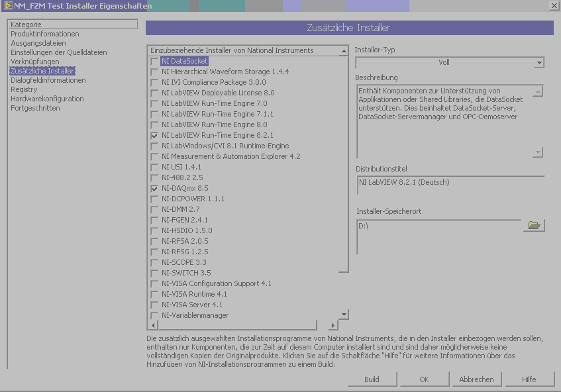The width and height of the screenshot is (561, 392).
Task: Open the Produktinformationen category
Action: [x=45, y=34]
